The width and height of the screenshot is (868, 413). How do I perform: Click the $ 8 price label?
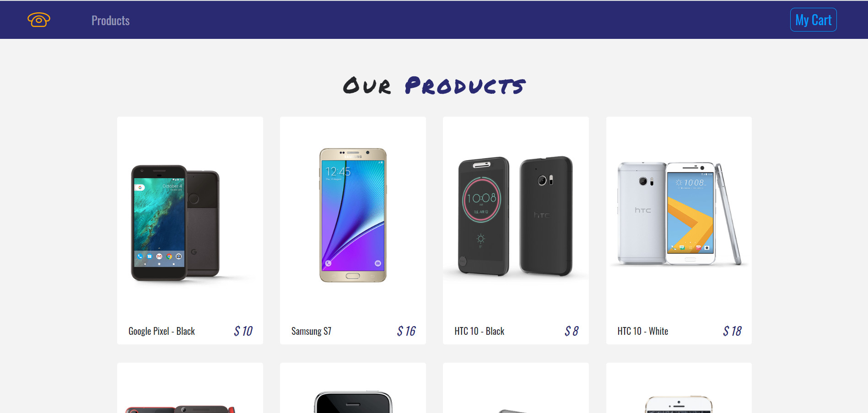pyautogui.click(x=571, y=331)
